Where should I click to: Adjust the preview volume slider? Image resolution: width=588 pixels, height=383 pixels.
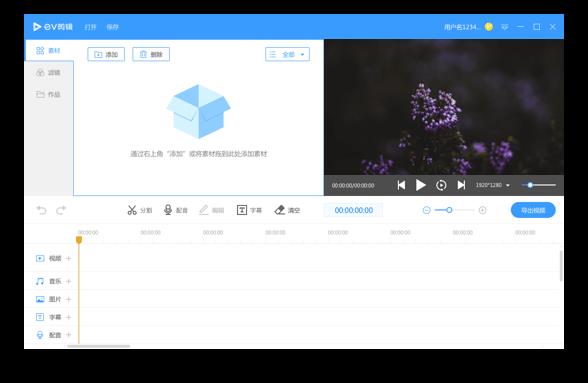click(539, 185)
